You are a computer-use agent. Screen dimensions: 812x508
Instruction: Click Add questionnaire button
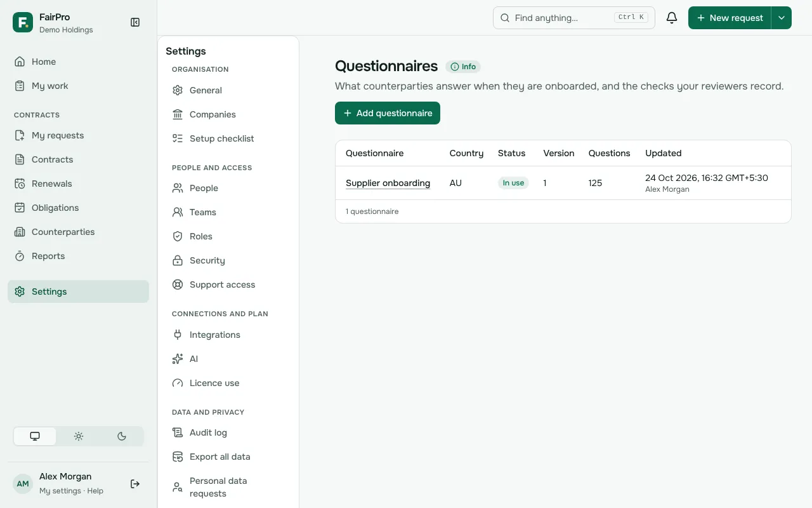coord(388,113)
